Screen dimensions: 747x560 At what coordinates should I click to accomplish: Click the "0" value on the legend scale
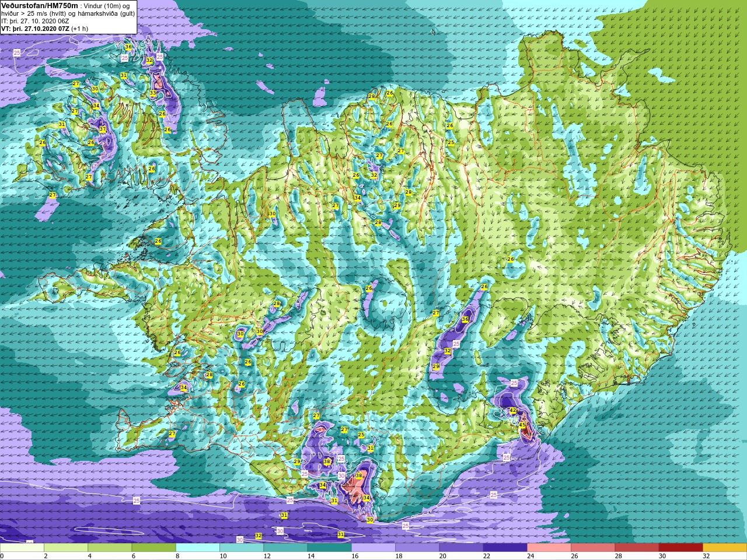pyautogui.click(x=2, y=556)
